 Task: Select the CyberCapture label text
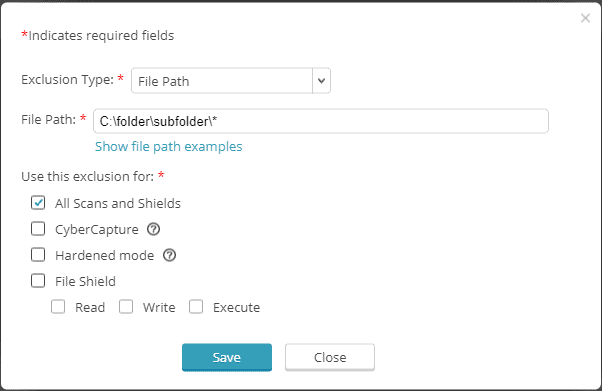point(97,230)
